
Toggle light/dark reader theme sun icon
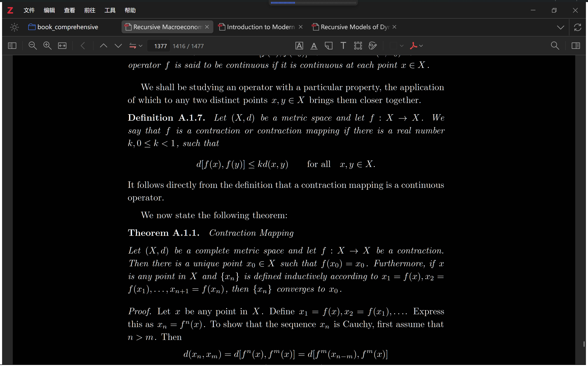click(x=14, y=27)
